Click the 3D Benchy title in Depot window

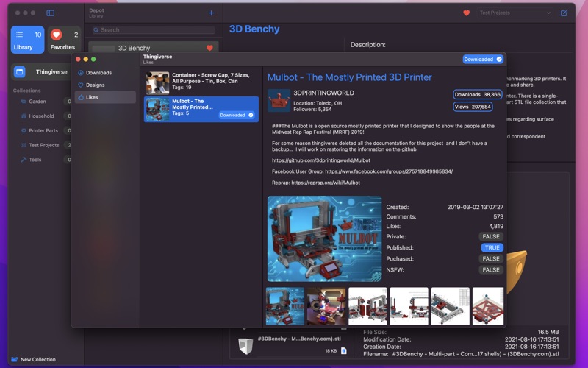pos(254,29)
